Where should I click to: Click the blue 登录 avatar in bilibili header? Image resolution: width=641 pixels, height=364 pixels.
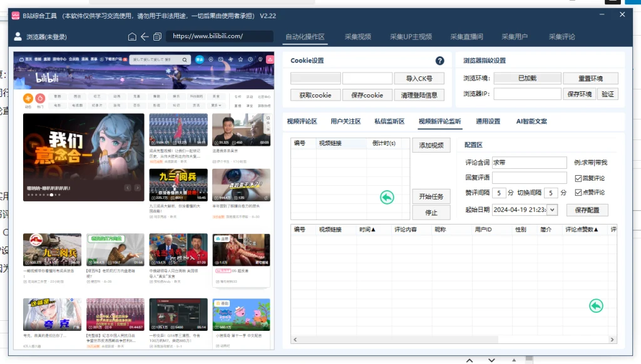[x=200, y=59]
